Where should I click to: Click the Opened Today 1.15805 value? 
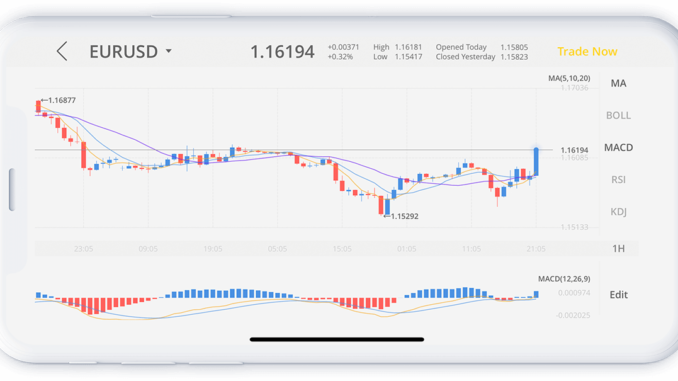point(514,47)
